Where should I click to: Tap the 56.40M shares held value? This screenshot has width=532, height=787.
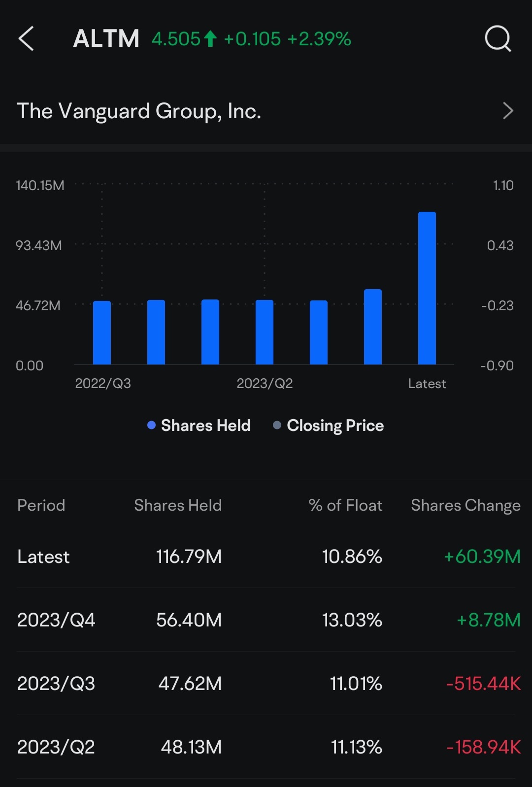pos(189,620)
